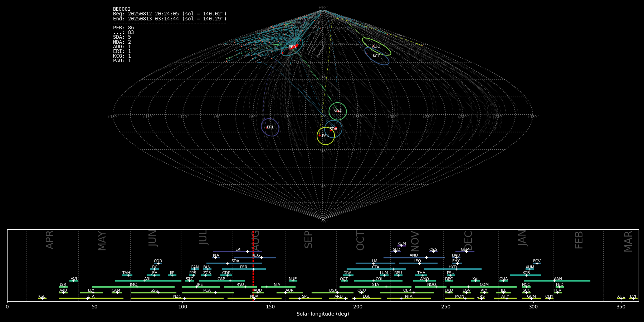This screenshot has width=644, height=322.
Task: Click the LEO shower bar in timeline
Action: pyautogui.click(x=418, y=263)
